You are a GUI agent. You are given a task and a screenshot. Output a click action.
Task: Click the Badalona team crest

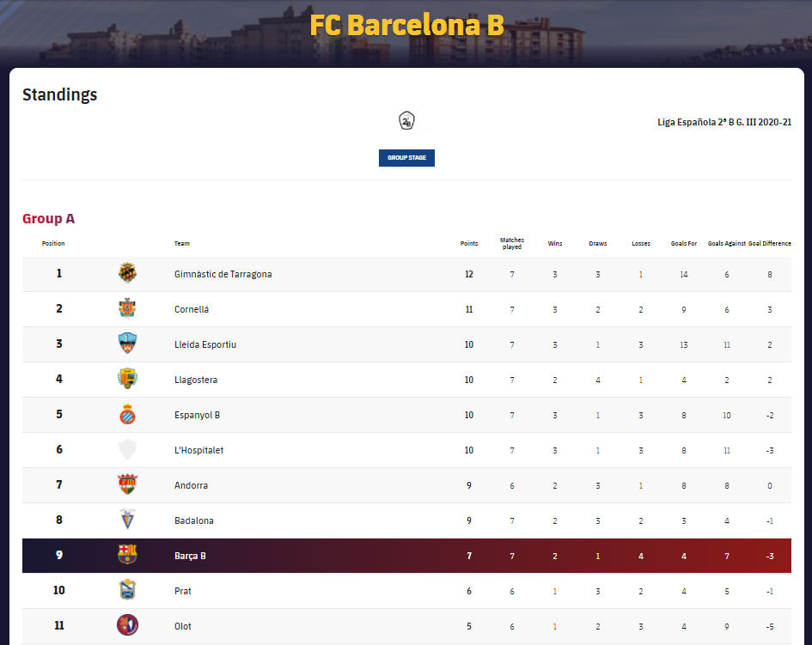coord(127,520)
